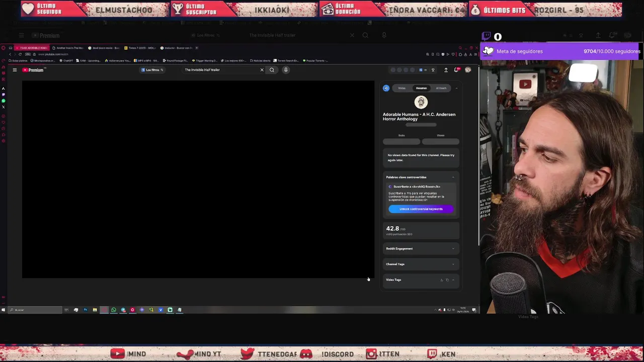Open WhatsApp in the Opera sidebar
The image size is (644, 362).
tap(4, 101)
